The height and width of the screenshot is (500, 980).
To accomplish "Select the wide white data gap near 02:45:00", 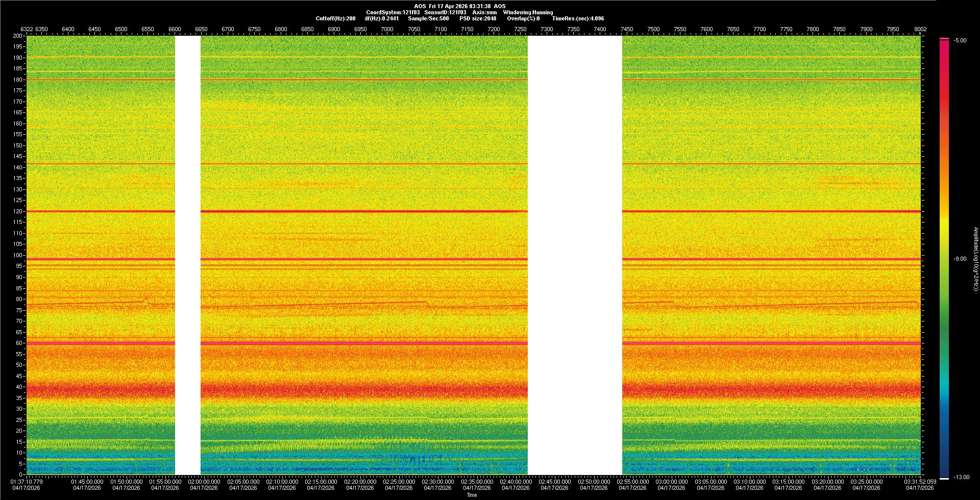I will click(x=575, y=255).
